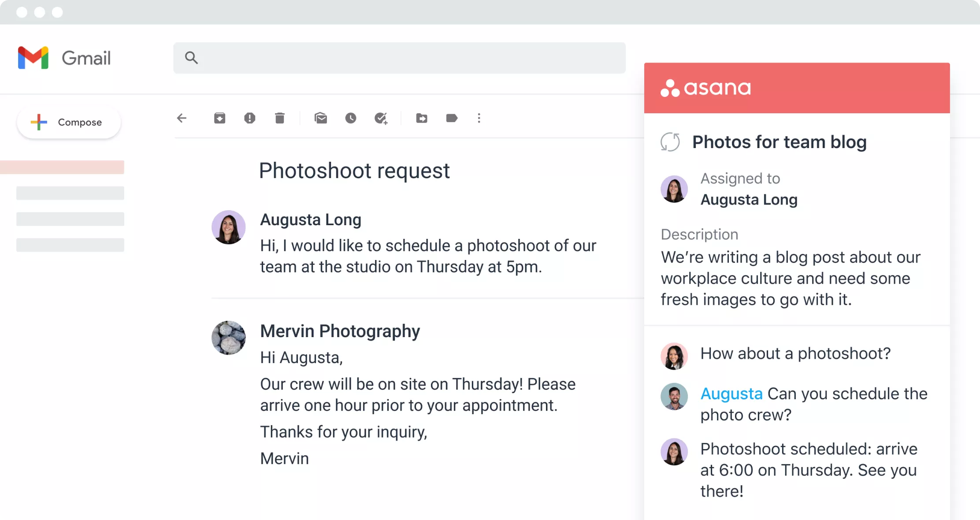980x520 pixels.
Task: Open the three-dot More options menu
Action: [479, 118]
